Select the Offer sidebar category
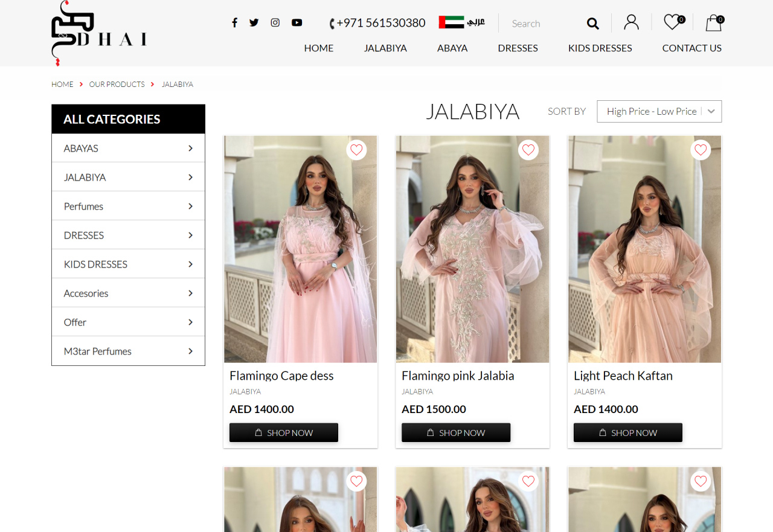 click(128, 322)
